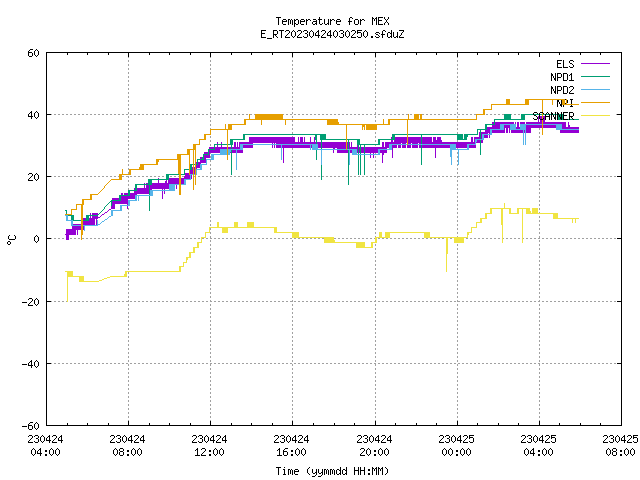This screenshot has height=480, width=640.
Task: Click the y-axis tick label 60
Action: (x=33, y=53)
